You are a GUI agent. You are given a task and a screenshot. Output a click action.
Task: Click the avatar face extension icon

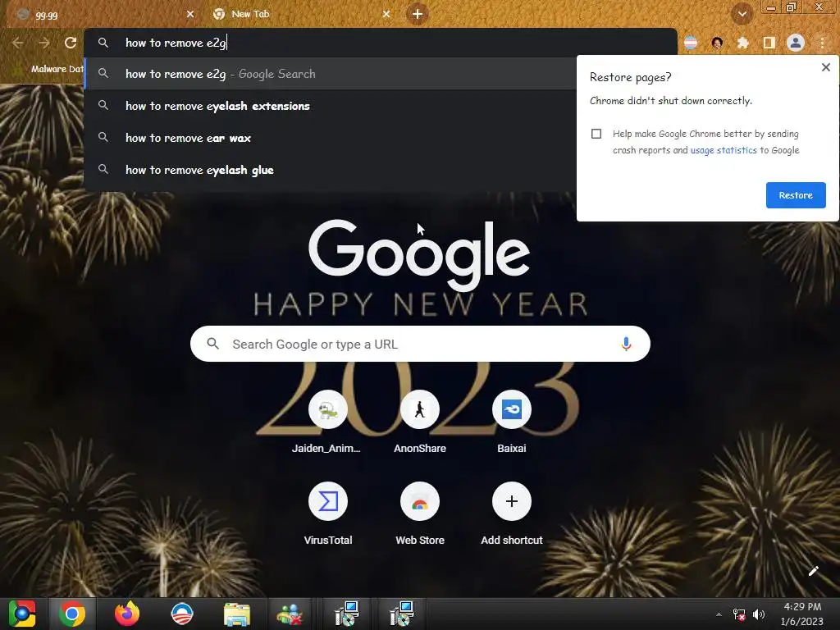pyautogui.click(x=717, y=43)
